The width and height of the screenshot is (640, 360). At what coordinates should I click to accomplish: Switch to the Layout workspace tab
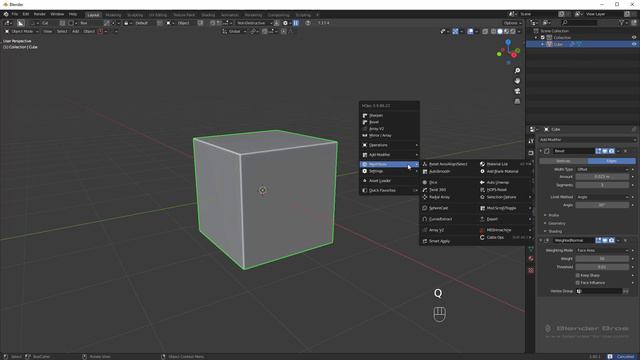(x=93, y=15)
